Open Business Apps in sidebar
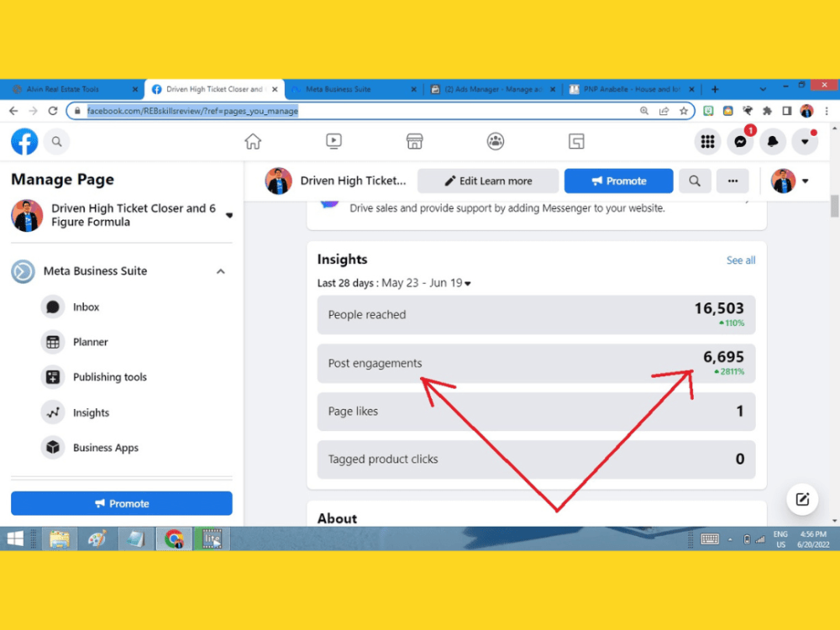The width and height of the screenshot is (840, 630). click(105, 448)
